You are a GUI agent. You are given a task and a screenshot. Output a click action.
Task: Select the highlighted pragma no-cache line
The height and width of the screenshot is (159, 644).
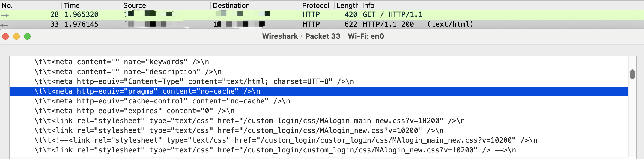click(x=147, y=91)
